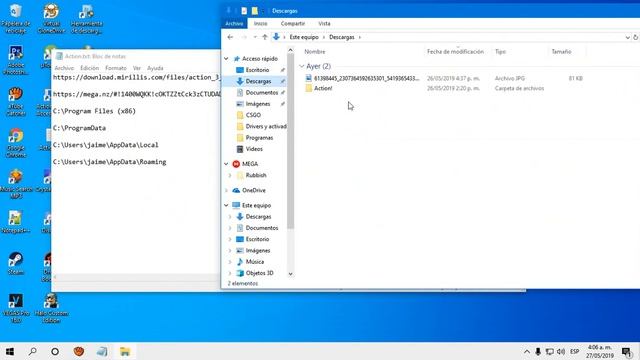The width and height of the screenshot is (640, 360).
Task: Click the navigation pane scrollbar down arrow
Action: pos(291,274)
